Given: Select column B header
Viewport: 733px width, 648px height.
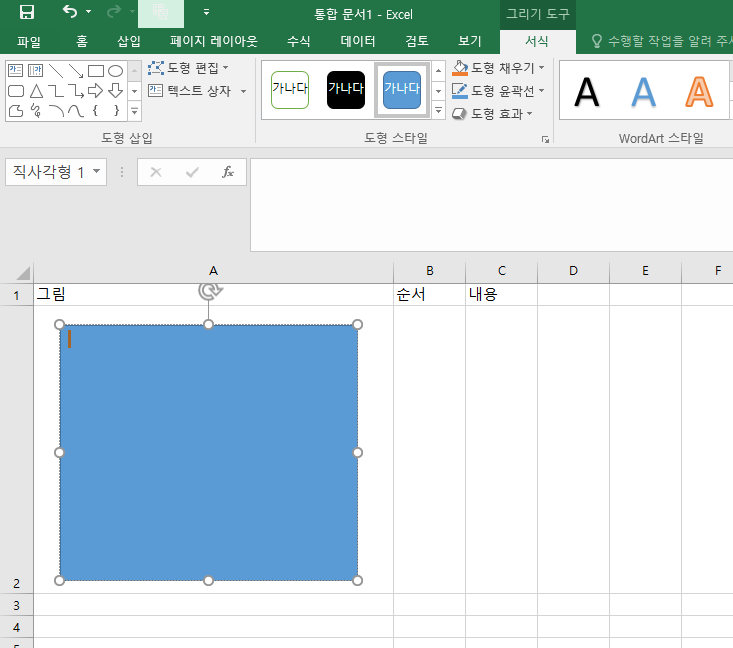Looking at the screenshot, I should [430, 271].
